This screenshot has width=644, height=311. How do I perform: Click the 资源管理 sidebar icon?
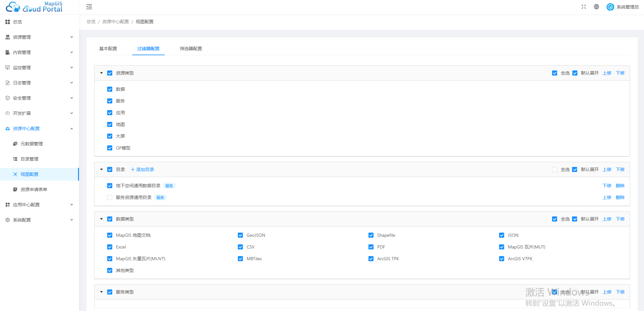pyautogui.click(x=8, y=37)
